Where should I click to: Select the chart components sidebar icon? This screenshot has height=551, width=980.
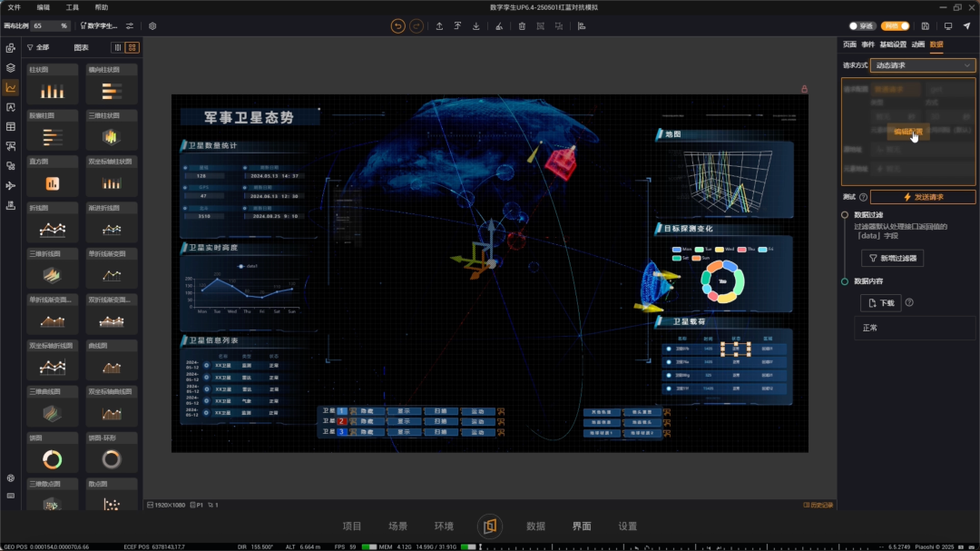click(x=11, y=87)
